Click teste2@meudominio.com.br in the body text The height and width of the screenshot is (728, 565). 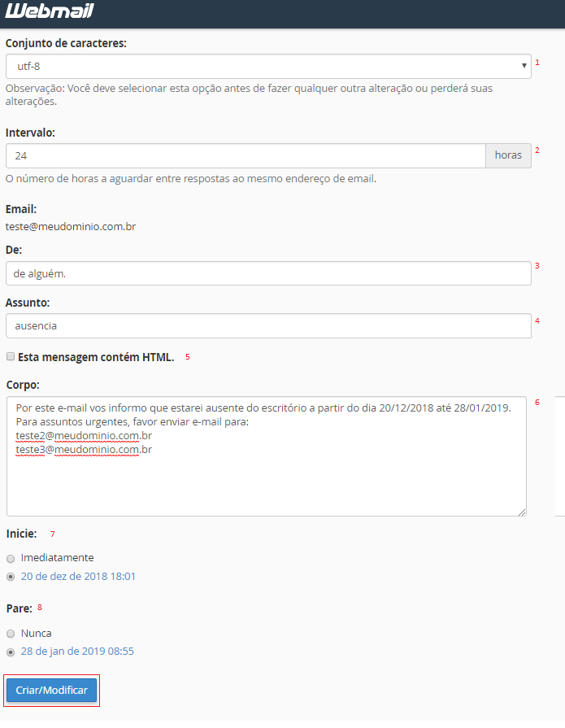[84, 436]
